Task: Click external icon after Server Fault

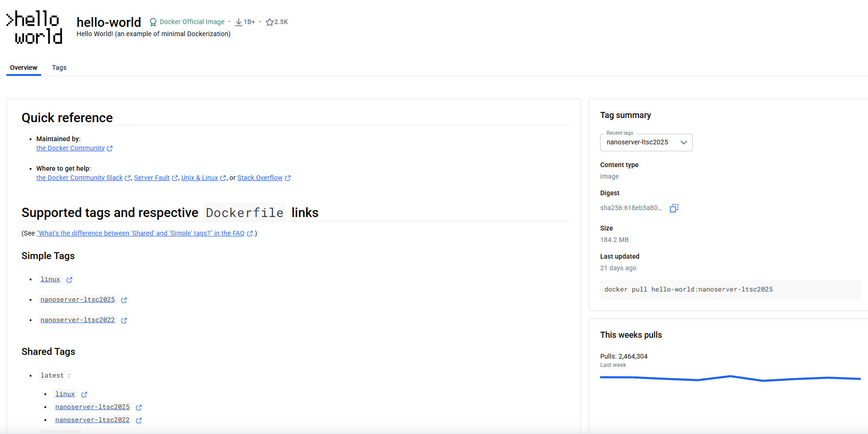Action: click(175, 178)
